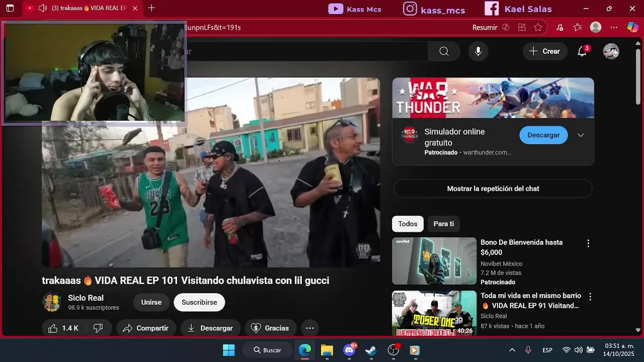Image resolution: width=644 pixels, height=362 pixels.
Task: Open more actions ellipsis under video
Action: click(310, 328)
